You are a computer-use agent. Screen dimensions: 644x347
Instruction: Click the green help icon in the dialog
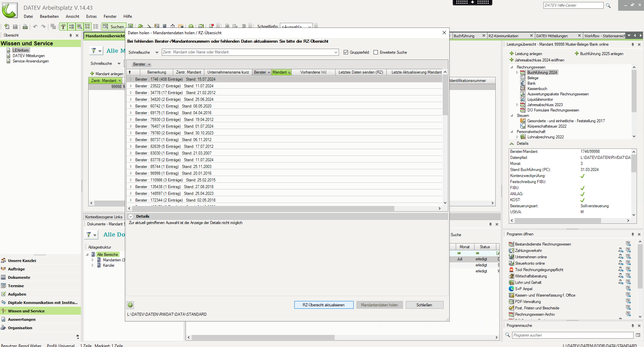130,305
